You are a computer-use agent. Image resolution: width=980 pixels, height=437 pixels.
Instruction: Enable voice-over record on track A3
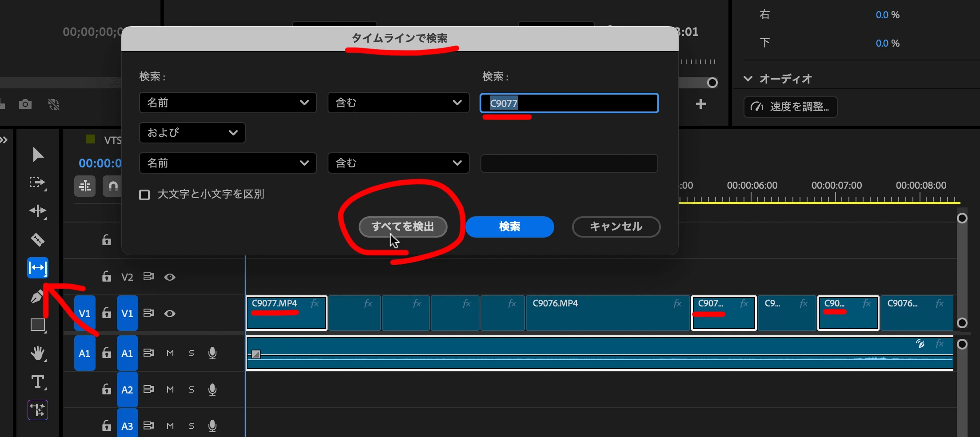(x=212, y=426)
